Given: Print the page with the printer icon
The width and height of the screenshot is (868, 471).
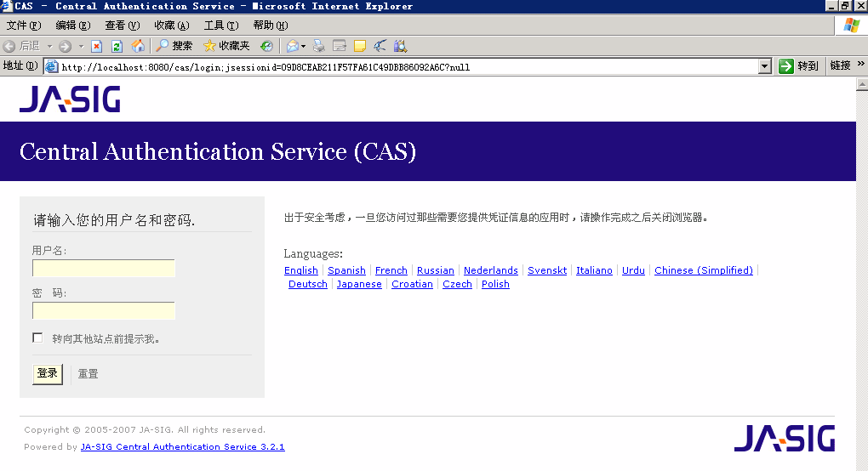Looking at the screenshot, I should click(x=319, y=46).
